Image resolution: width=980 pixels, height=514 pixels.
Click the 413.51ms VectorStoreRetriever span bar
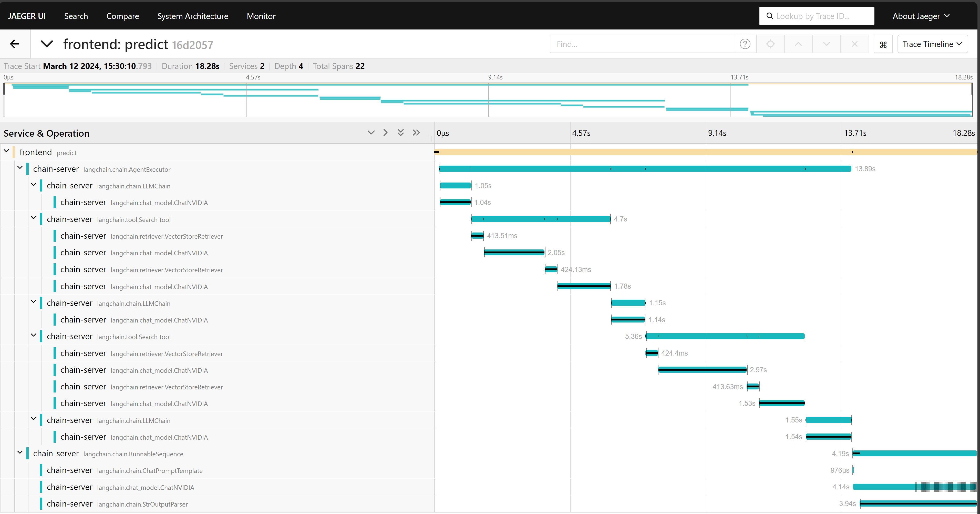point(477,236)
